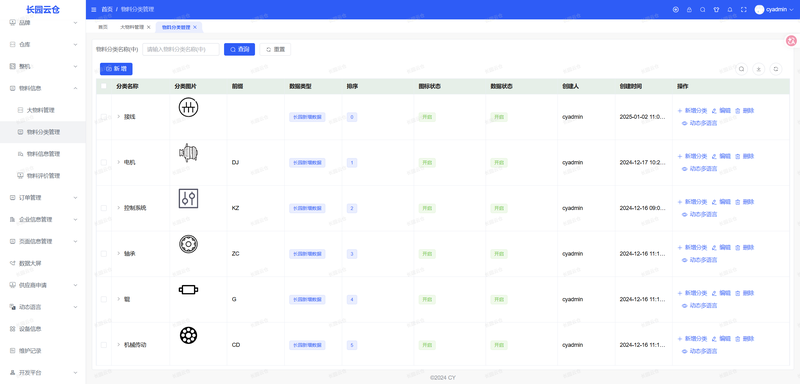This screenshot has height=384, width=800.
Task: Focus the 物料分类名称 search input
Action: (181, 49)
